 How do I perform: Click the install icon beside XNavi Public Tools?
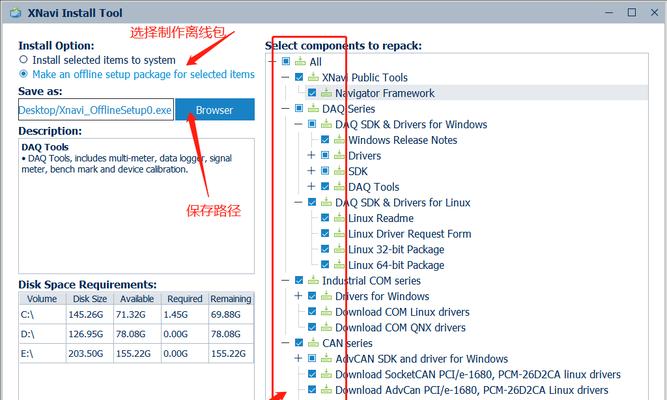tap(313, 77)
